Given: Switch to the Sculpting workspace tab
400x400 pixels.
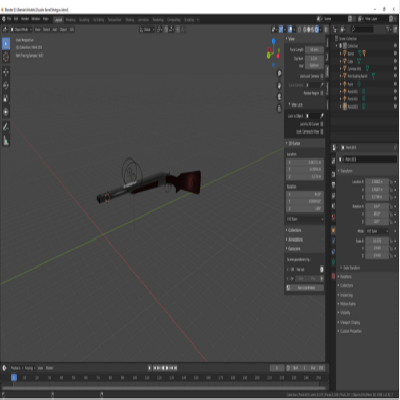Looking at the screenshot, I should coord(84,20).
